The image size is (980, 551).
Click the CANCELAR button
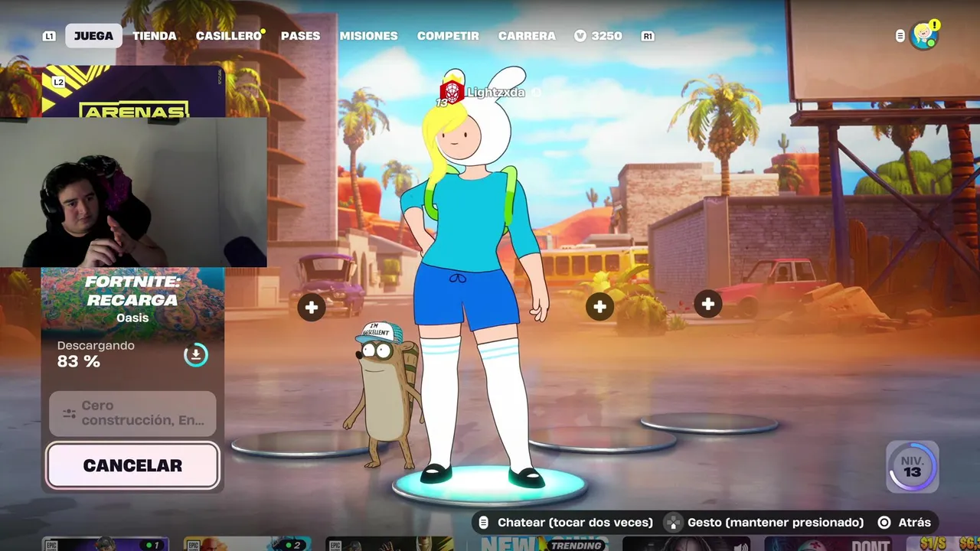click(132, 465)
